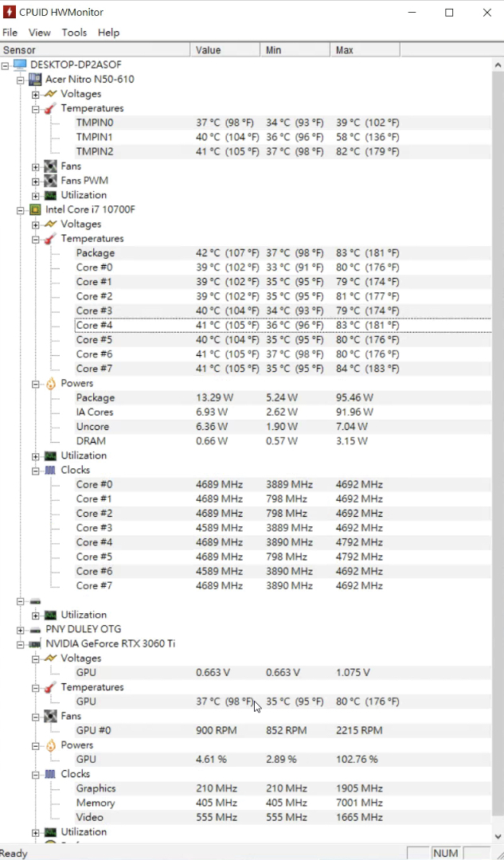Click the Clocks icon under NVIDIA GeForce

[x=50, y=774]
